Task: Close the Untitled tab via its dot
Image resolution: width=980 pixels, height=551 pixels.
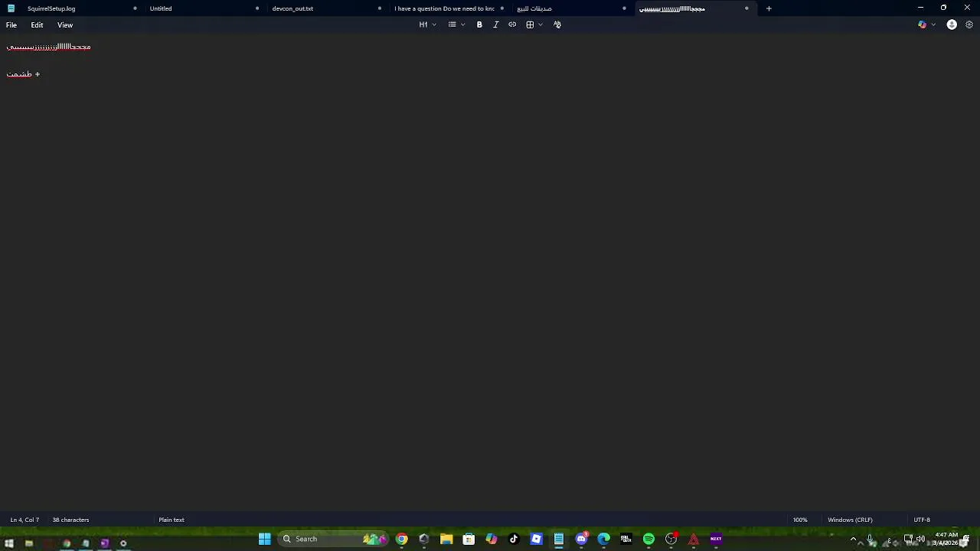Action: 257,8
